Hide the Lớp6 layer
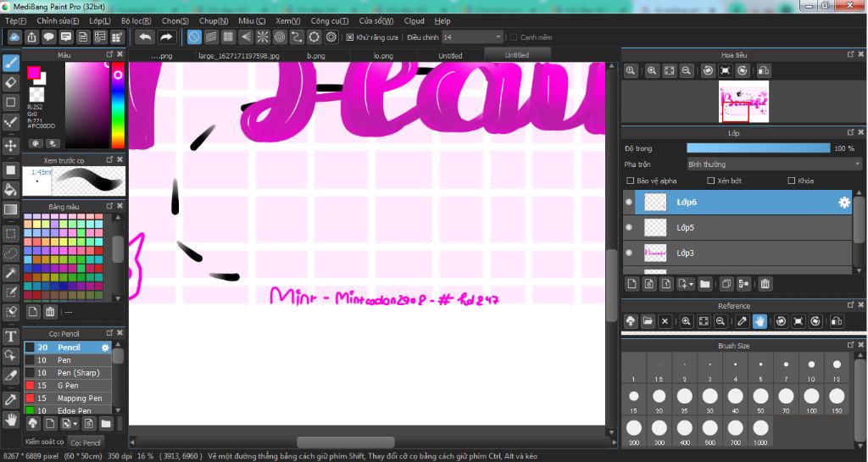 pyautogui.click(x=629, y=202)
